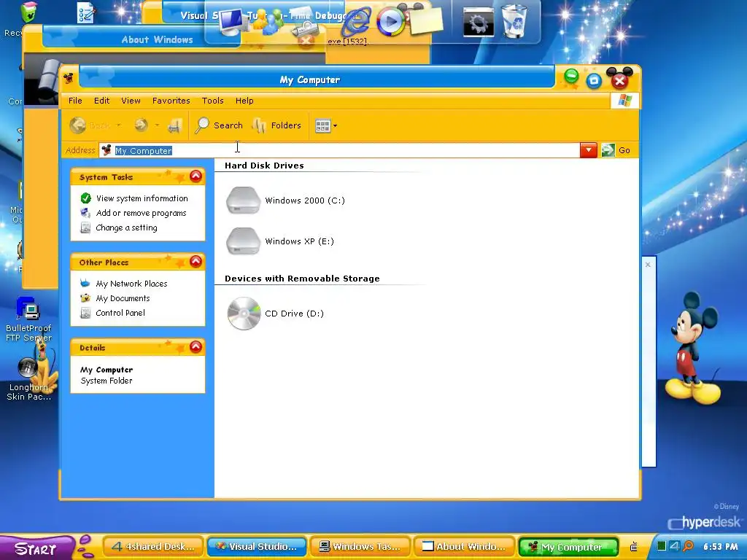Open the checklist document desktop icon
The height and width of the screenshot is (560, 747).
[86, 13]
